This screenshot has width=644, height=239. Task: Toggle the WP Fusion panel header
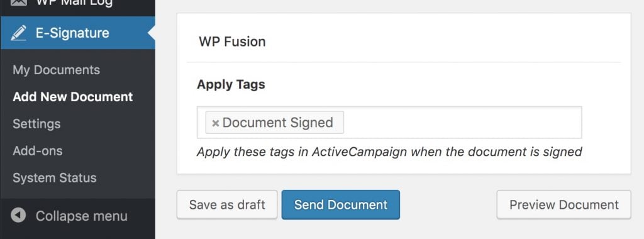[404, 42]
